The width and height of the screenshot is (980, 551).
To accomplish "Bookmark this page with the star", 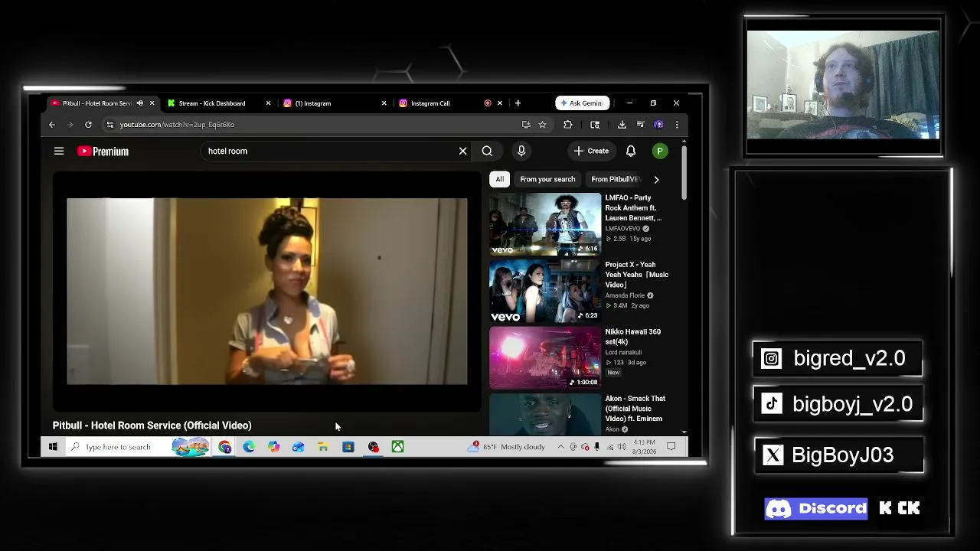I will tap(542, 125).
